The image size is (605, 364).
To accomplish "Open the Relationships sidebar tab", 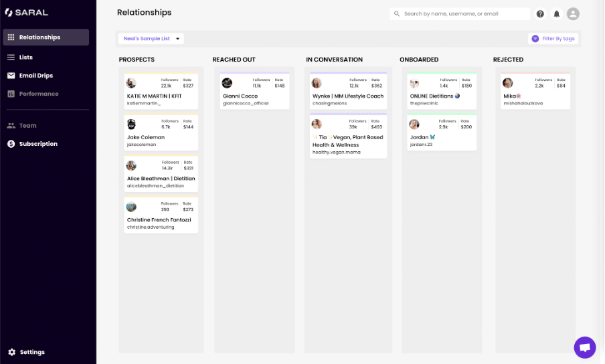I will tap(39, 37).
